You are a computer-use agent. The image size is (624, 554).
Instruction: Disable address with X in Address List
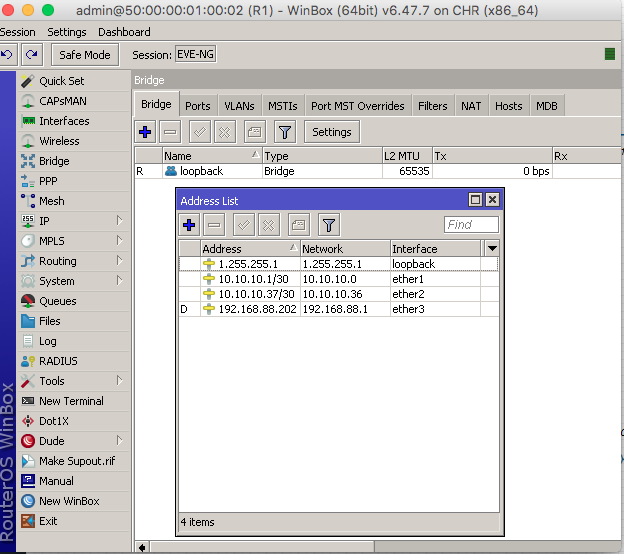(269, 225)
